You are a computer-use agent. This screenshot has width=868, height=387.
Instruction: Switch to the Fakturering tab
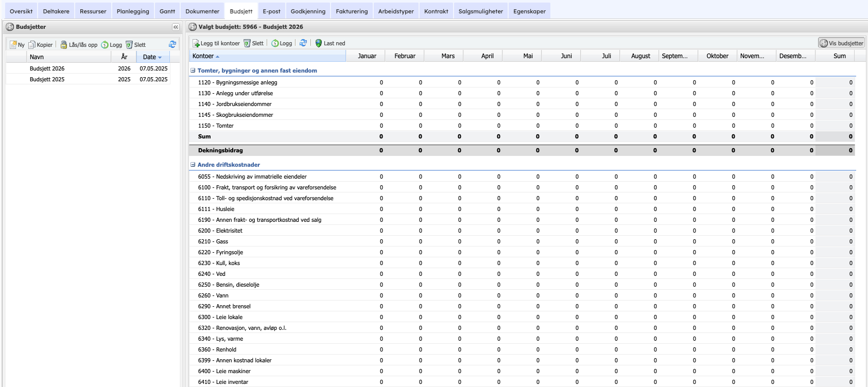click(352, 11)
